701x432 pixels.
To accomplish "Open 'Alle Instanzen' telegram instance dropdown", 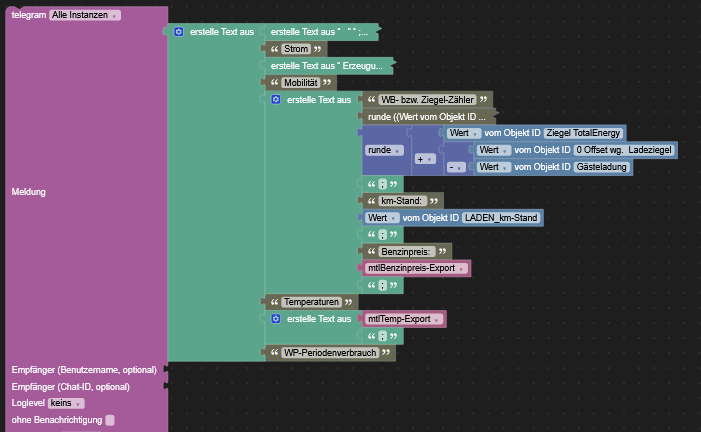I will point(84,15).
